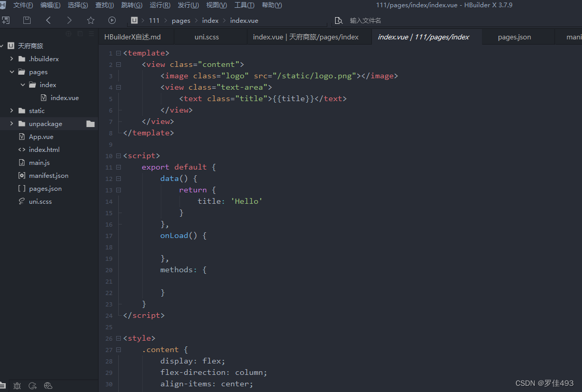The width and height of the screenshot is (582, 392).
Task: Collapse the pages folder in tree
Action: [12, 72]
